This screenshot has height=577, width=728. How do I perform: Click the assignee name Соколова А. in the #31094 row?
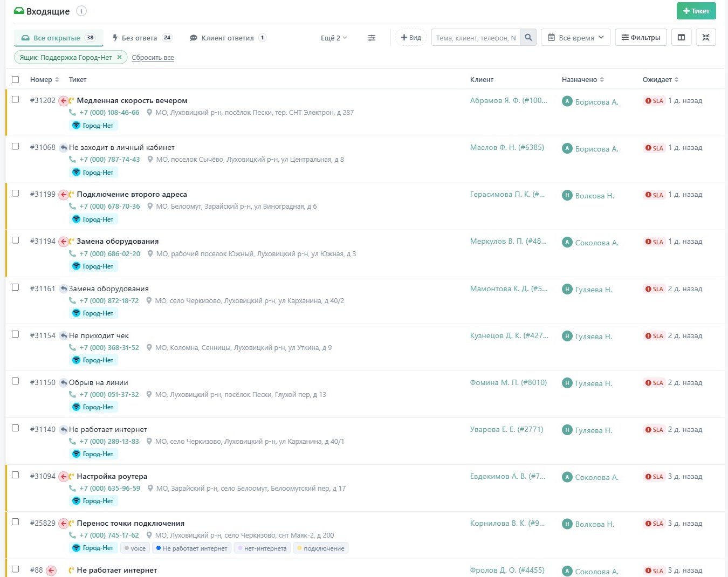[x=597, y=477]
